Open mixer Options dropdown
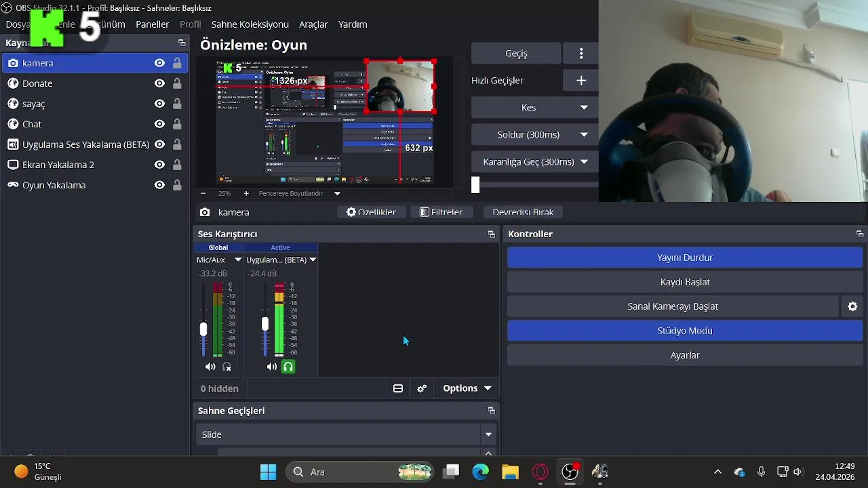Image resolution: width=868 pixels, height=488 pixels. [x=467, y=388]
